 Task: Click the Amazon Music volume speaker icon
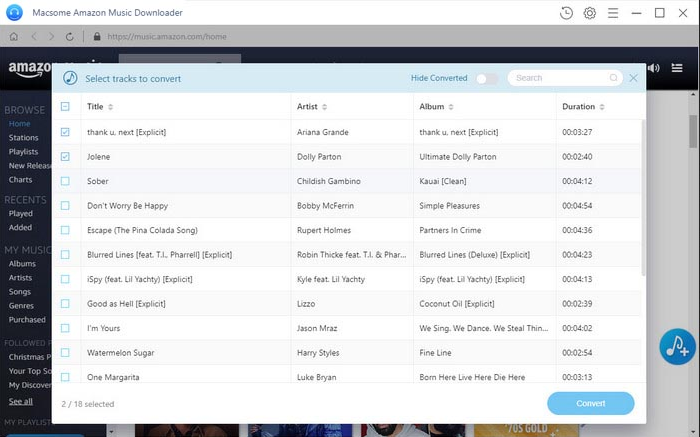654,68
